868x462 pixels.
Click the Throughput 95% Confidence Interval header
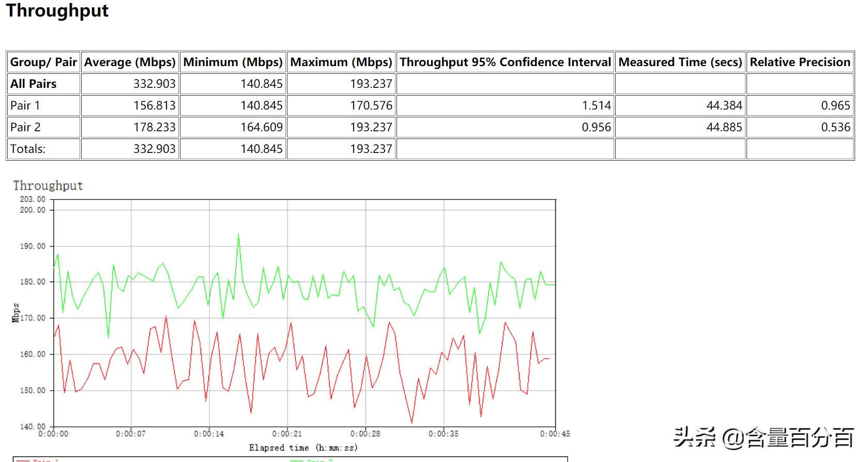(x=505, y=62)
